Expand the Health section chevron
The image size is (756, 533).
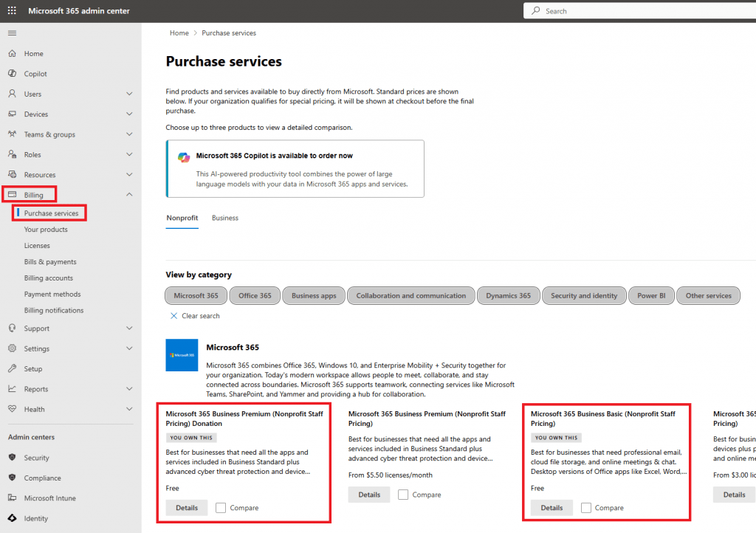tap(129, 409)
